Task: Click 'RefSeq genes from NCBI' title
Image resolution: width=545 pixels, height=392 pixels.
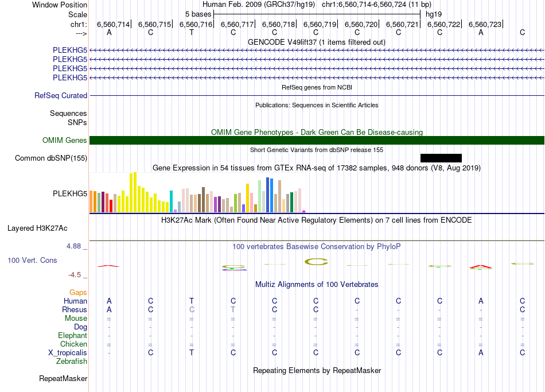Action: 317,87
